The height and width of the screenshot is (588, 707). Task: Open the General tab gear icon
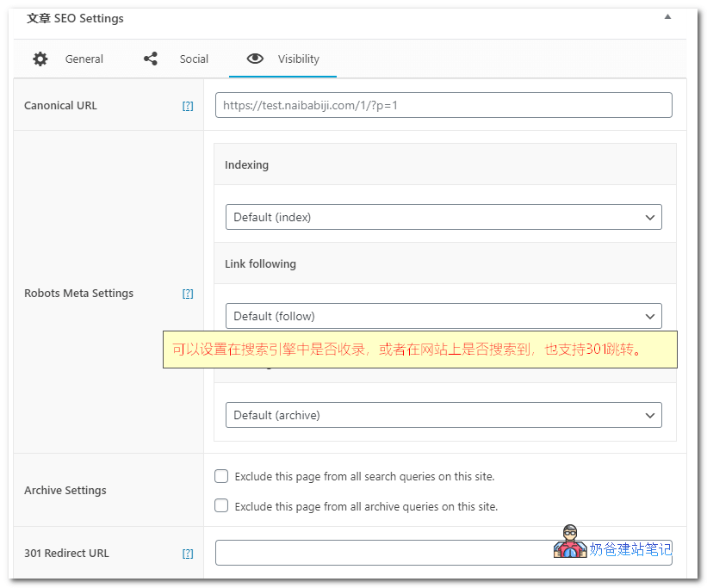pyautogui.click(x=40, y=59)
